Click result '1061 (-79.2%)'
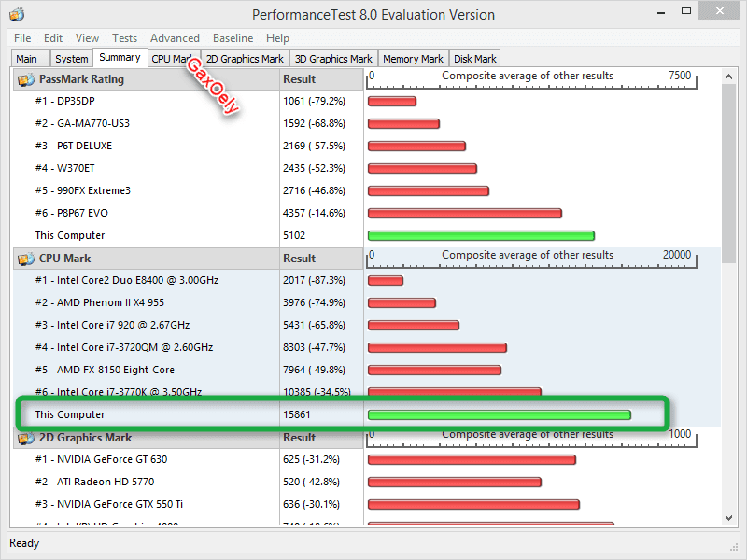The image size is (747, 560). click(314, 101)
